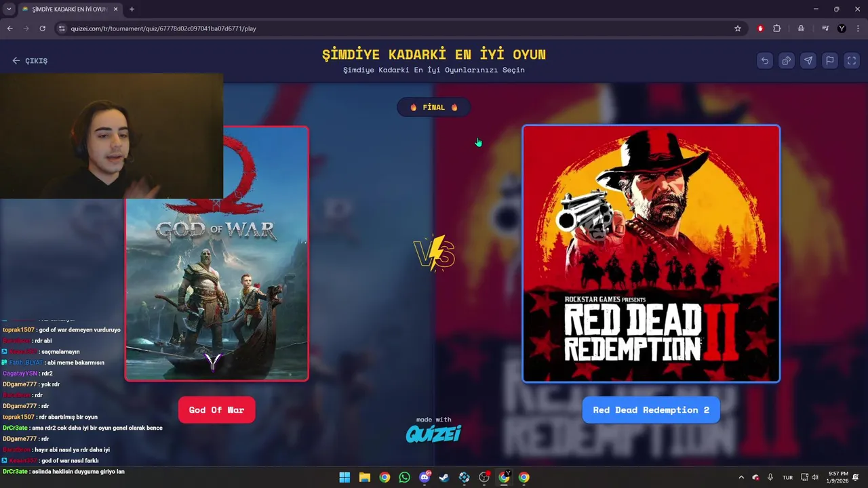Open Chrome extensions puzzle icon

tap(777, 28)
